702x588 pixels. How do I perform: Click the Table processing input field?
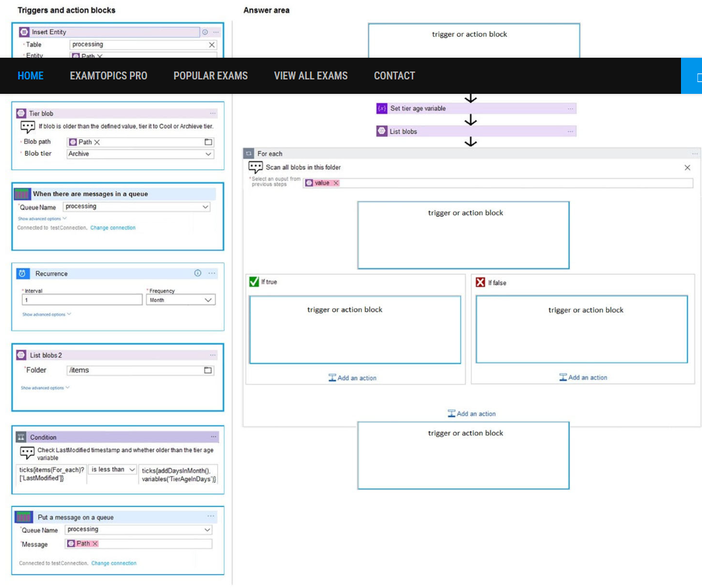[143, 45]
